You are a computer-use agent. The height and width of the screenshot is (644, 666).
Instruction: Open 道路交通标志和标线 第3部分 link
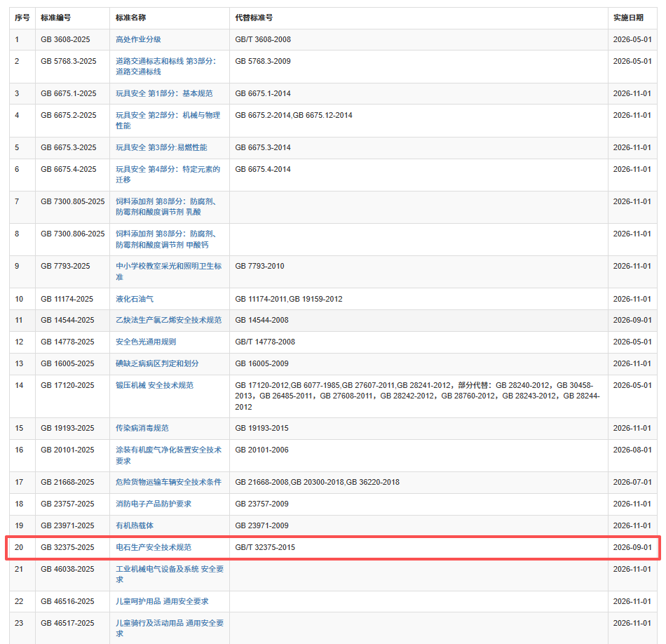click(x=165, y=61)
